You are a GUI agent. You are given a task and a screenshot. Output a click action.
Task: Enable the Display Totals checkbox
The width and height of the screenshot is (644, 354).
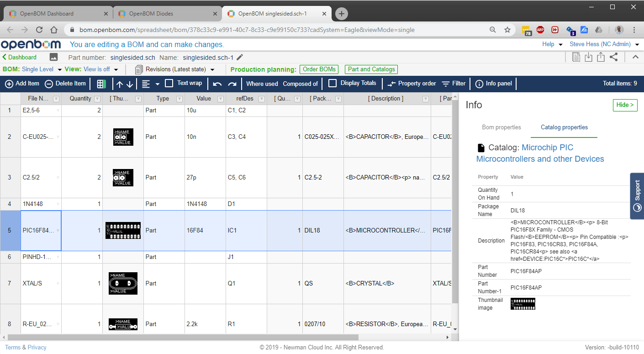[333, 83]
